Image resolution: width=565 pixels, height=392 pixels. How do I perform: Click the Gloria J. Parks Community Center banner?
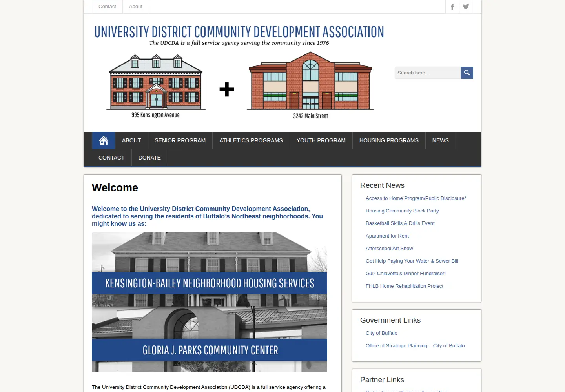pyautogui.click(x=210, y=350)
